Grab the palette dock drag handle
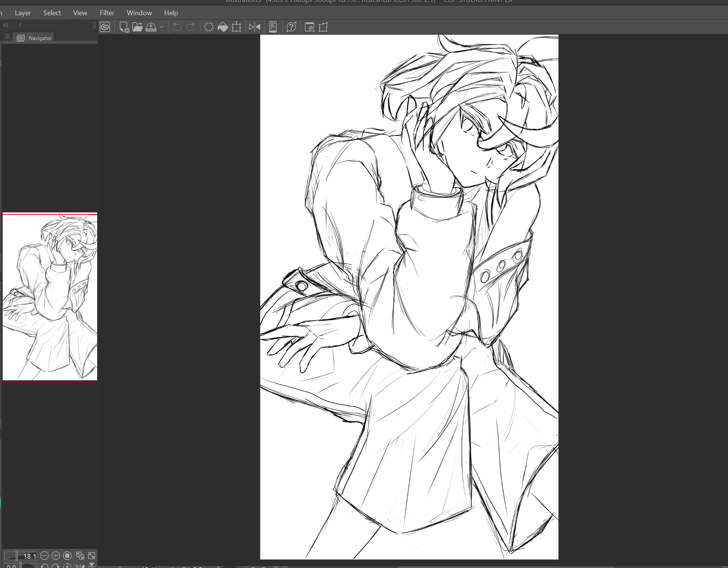The height and width of the screenshot is (568, 728). pos(94,25)
